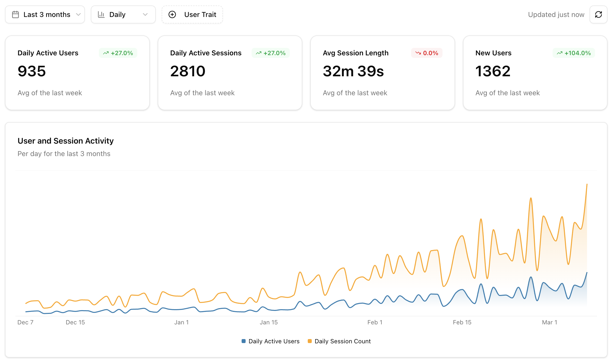Click the refresh icon button
The height and width of the screenshot is (364, 615).
click(598, 14)
